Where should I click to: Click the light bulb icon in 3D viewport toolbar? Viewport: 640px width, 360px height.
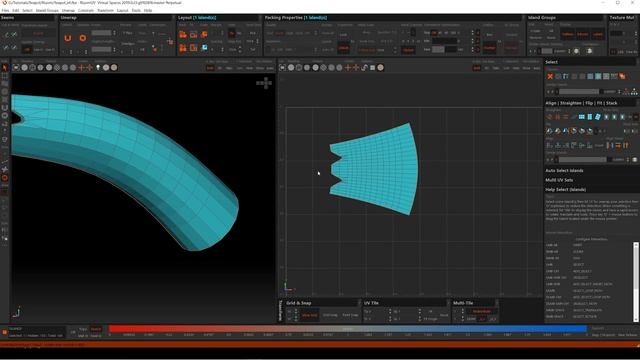coord(98,68)
